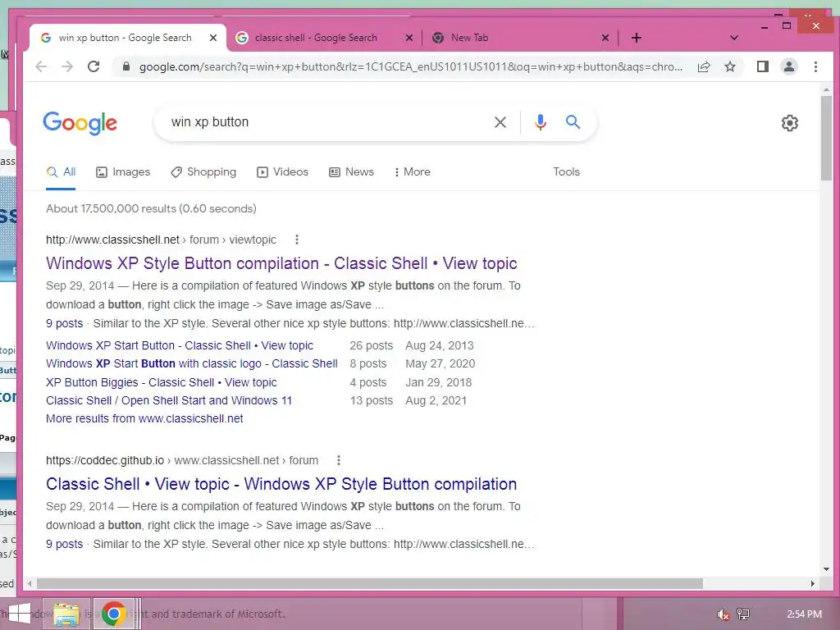Submit search with the magnifier icon

573,122
